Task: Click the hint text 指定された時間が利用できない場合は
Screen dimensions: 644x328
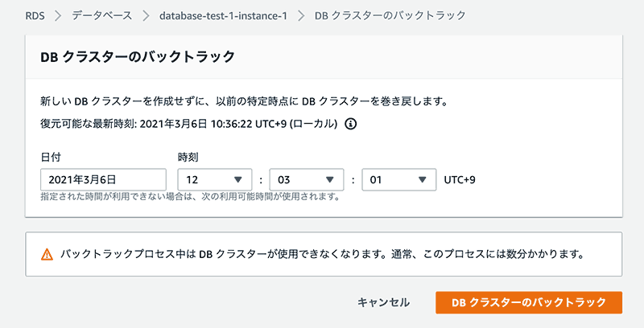Action: 191,197
